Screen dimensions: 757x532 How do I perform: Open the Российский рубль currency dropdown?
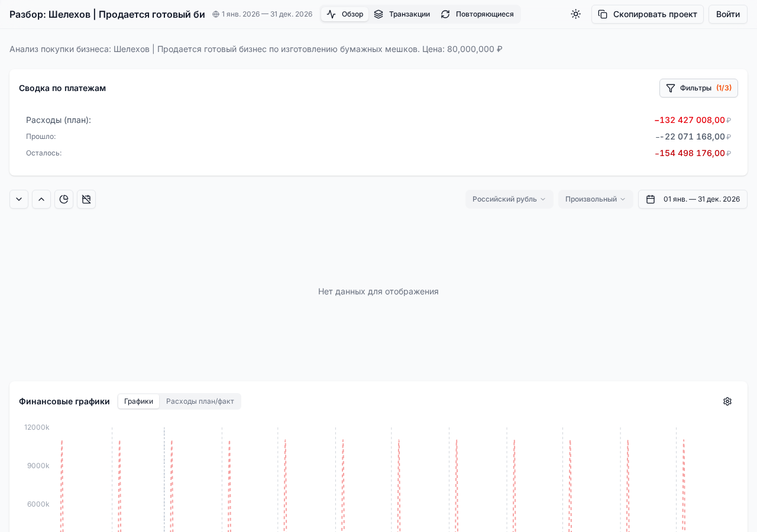tap(509, 199)
